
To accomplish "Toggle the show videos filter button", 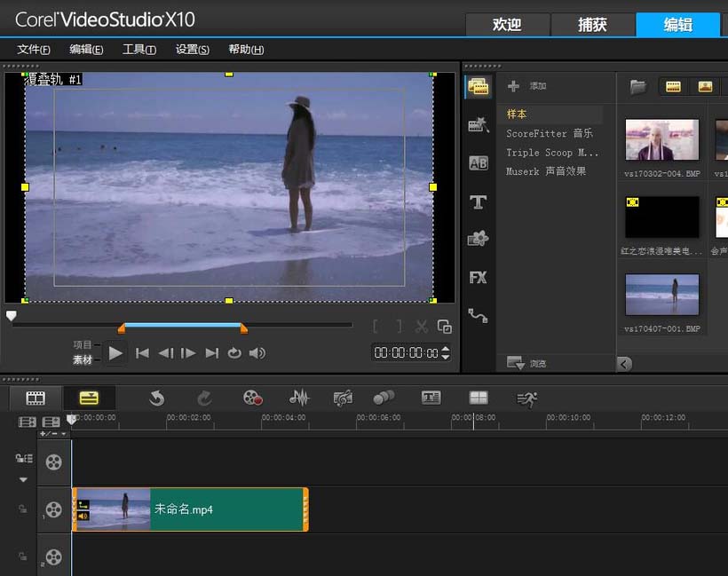I will (x=673, y=87).
